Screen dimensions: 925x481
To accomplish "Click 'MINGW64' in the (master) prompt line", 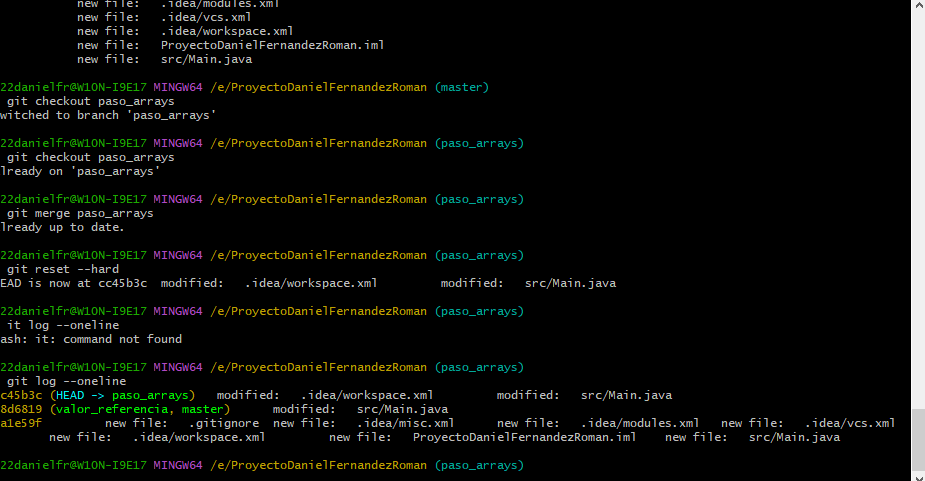I will click(x=178, y=87).
